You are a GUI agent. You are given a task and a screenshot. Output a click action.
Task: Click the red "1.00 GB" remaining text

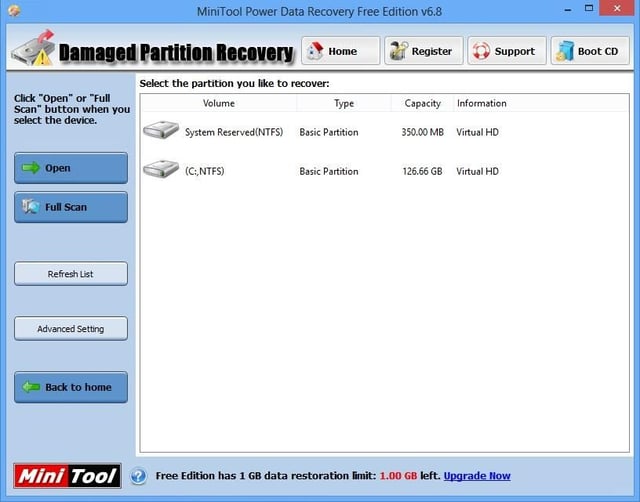[398, 476]
